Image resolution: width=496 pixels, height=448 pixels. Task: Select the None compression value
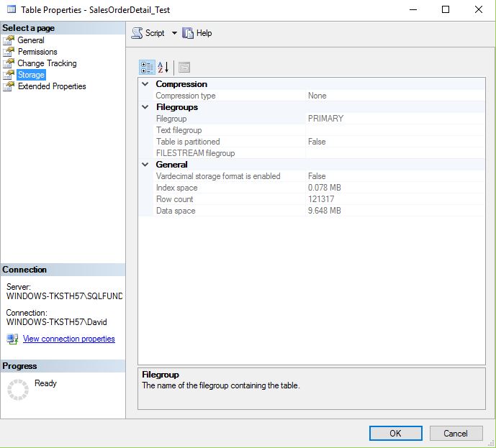tap(317, 96)
